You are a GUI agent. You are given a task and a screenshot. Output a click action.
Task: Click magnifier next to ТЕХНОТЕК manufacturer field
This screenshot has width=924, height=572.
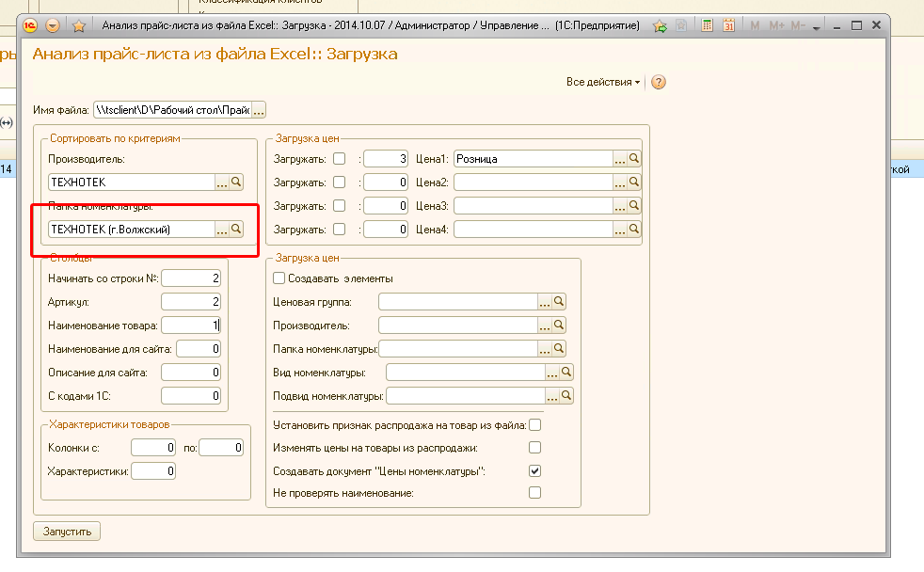coord(236,182)
